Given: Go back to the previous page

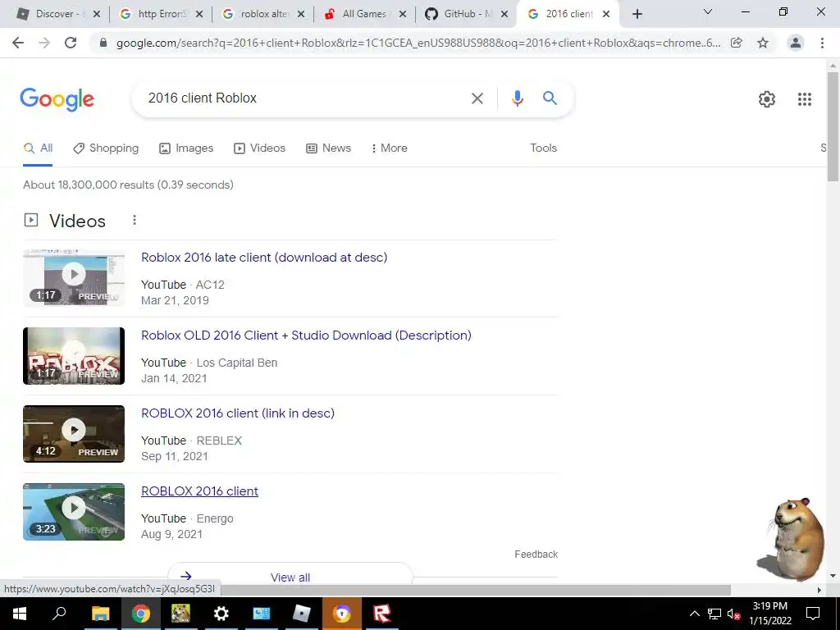Looking at the screenshot, I should 18,43.
